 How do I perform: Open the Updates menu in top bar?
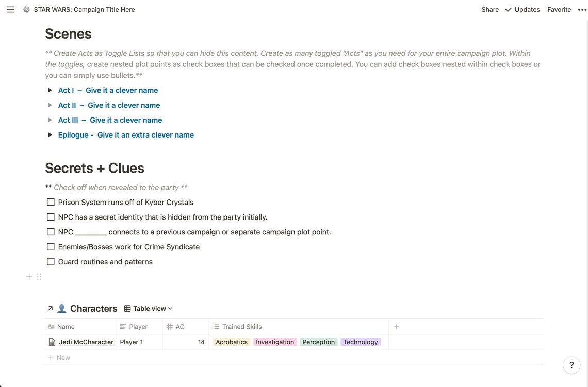522,10
